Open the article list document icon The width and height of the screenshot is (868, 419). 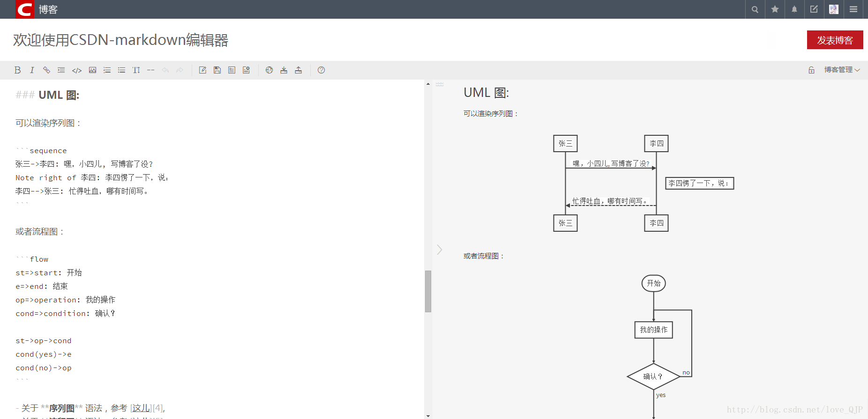point(232,70)
